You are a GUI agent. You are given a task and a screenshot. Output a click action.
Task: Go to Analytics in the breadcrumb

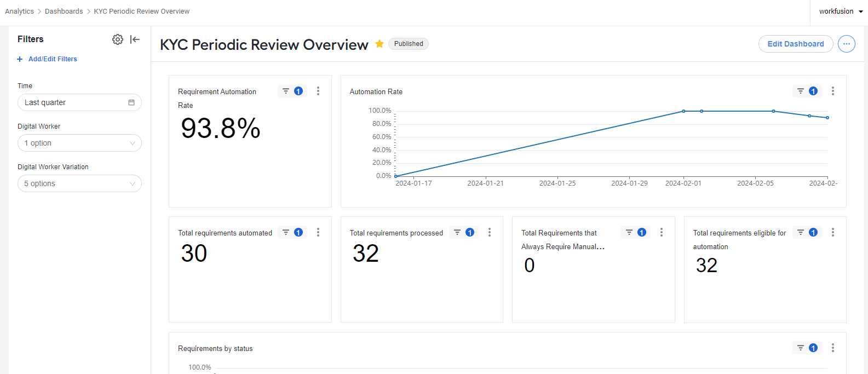[19, 11]
